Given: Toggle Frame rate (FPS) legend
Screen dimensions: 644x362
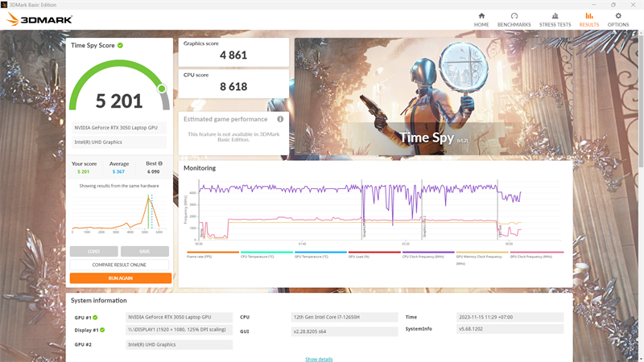Looking at the screenshot, I should coord(213,254).
